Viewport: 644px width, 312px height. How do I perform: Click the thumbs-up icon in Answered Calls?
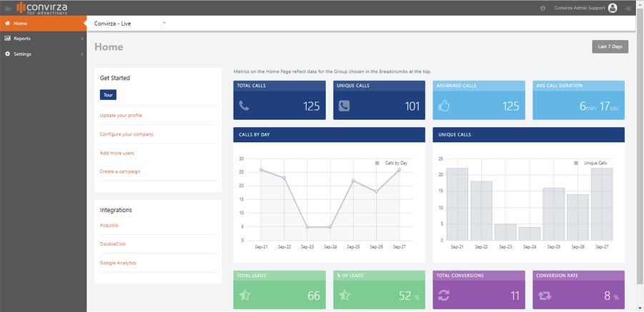tap(444, 106)
